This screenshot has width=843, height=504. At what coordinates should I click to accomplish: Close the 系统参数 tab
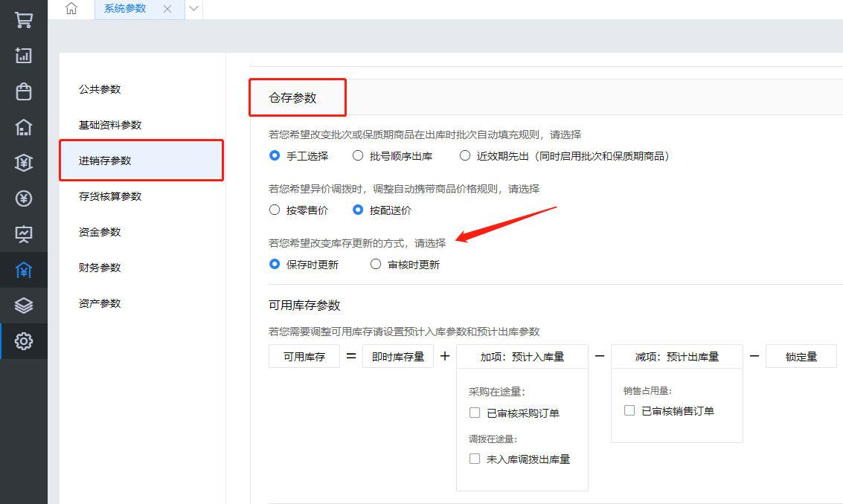167,9
